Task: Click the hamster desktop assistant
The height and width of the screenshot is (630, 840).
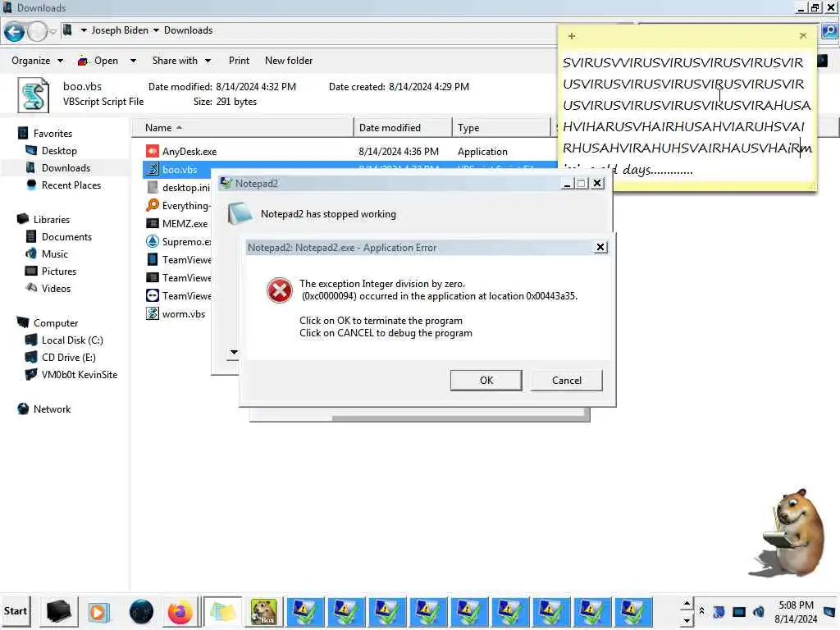Action: click(788, 532)
